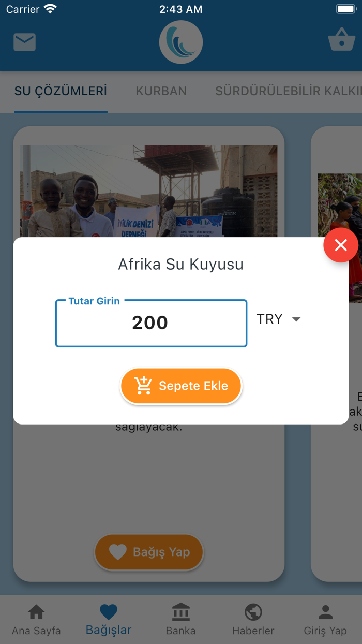Close the Afrika Su Kuyusu dialog
Screen dimensions: 362x644
pos(341,245)
